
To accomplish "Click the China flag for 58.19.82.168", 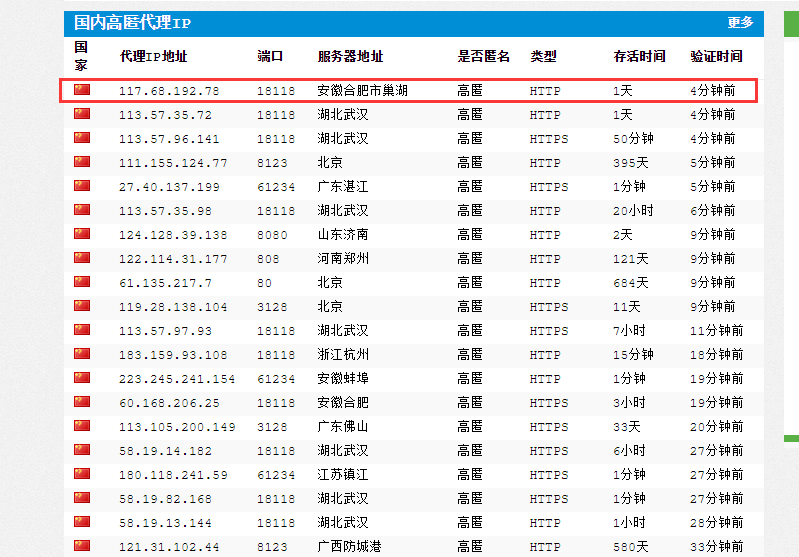I will click(82, 497).
